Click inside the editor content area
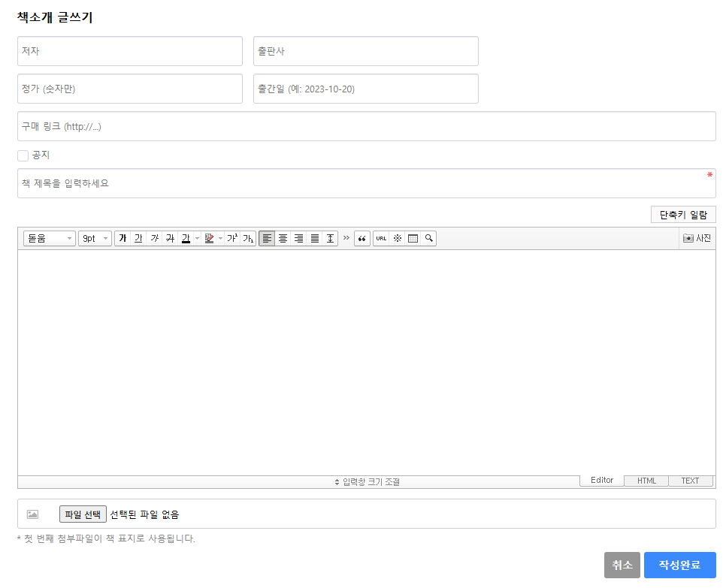The width and height of the screenshot is (723, 588). click(367, 363)
